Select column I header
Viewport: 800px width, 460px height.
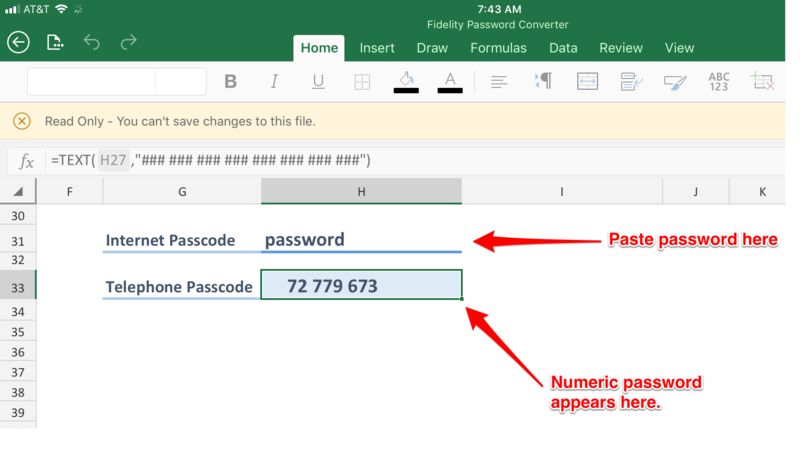point(561,191)
